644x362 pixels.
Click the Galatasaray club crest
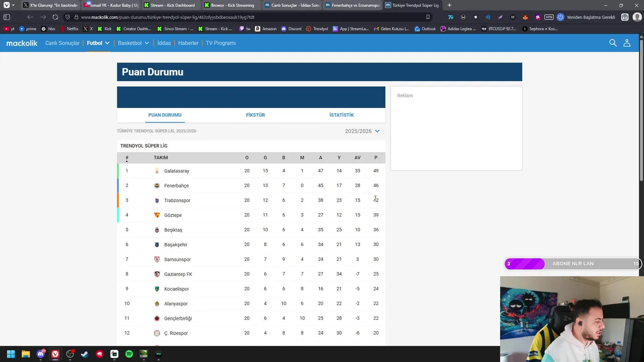pyautogui.click(x=157, y=171)
